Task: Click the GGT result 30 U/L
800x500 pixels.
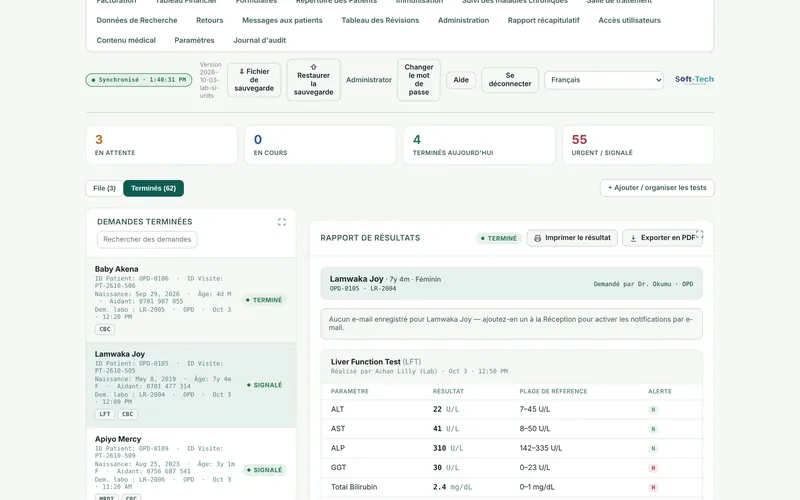Action: [446, 467]
